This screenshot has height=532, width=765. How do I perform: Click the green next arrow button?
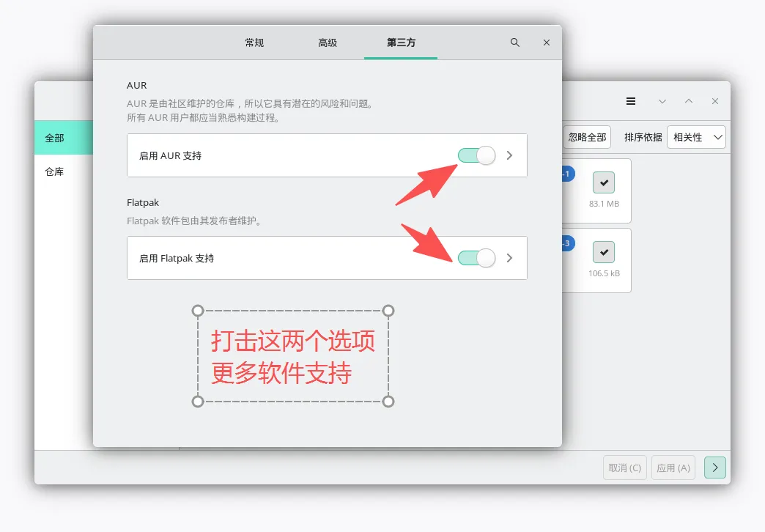(x=714, y=468)
